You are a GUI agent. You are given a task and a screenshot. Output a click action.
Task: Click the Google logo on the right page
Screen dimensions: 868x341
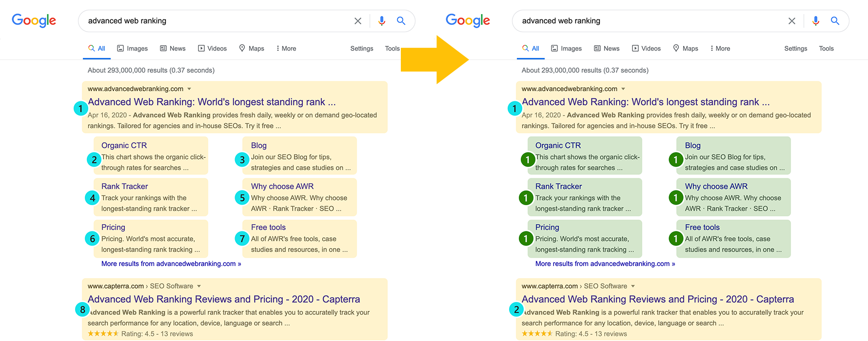[x=468, y=20]
